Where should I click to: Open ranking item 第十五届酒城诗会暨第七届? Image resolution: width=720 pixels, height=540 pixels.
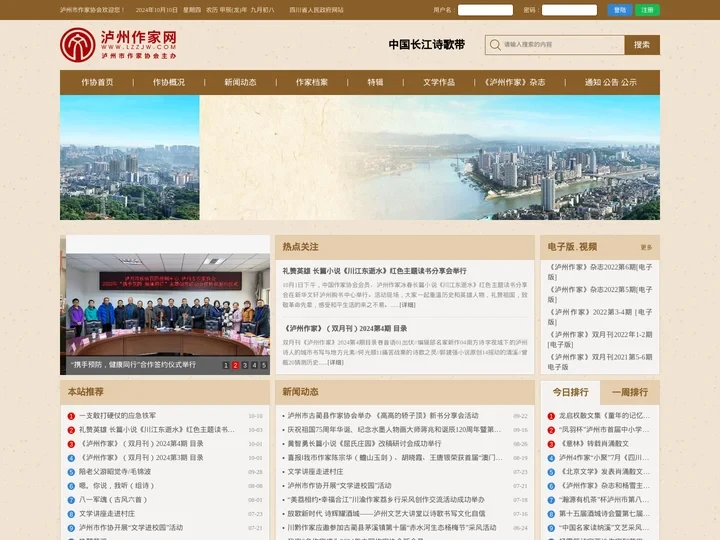click(x=604, y=513)
